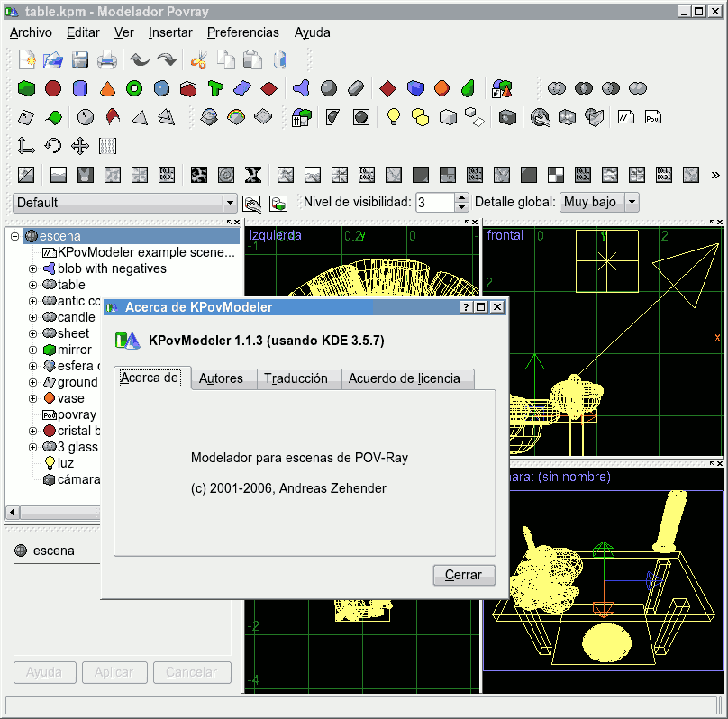Open the Ayuda menu
This screenshot has height=719, width=728.
pyautogui.click(x=312, y=32)
